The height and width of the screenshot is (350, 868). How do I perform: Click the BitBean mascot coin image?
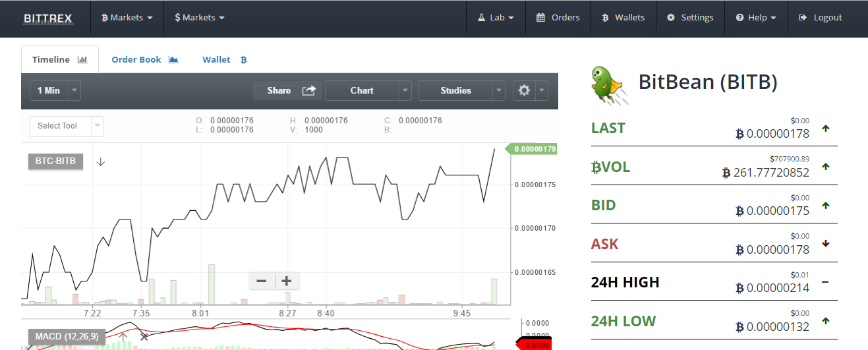(x=608, y=86)
